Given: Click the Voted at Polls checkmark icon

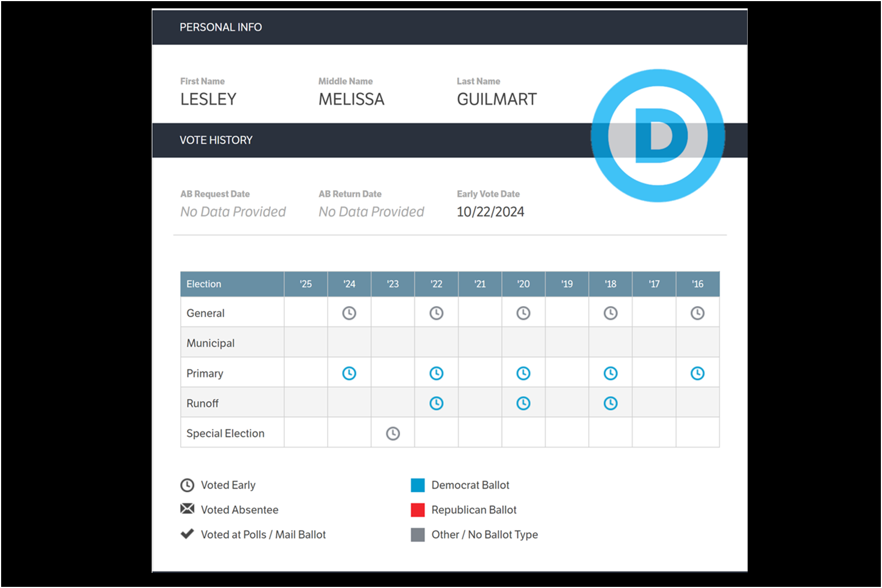Looking at the screenshot, I should 187,534.
